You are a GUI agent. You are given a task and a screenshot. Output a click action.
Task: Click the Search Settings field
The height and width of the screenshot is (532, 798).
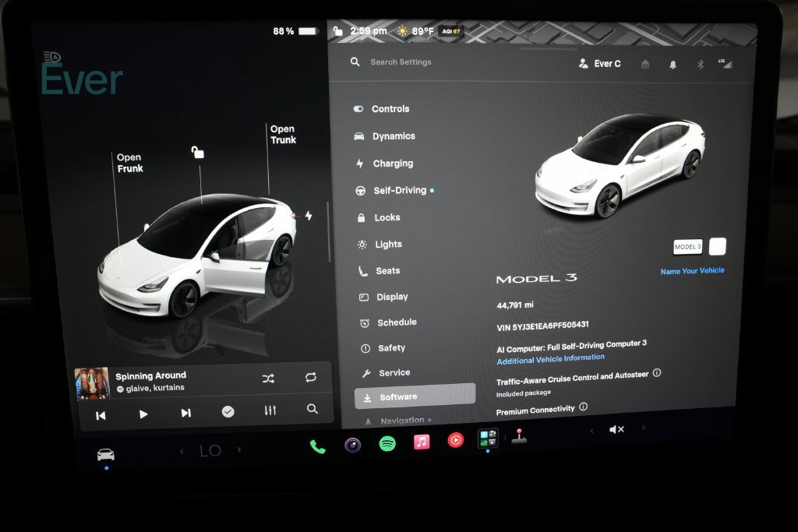401,62
